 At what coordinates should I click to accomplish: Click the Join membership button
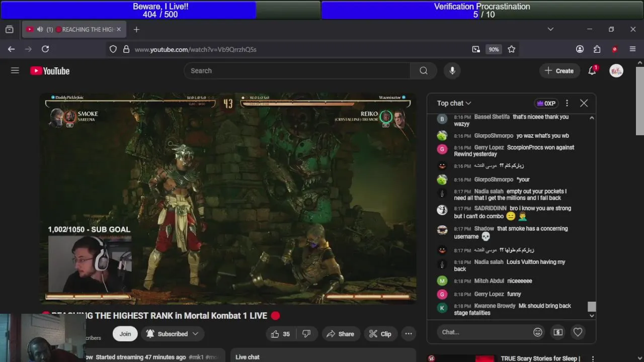pos(125,334)
